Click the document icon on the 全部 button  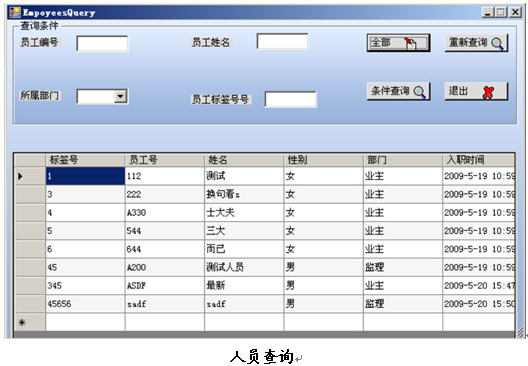(x=410, y=43)
